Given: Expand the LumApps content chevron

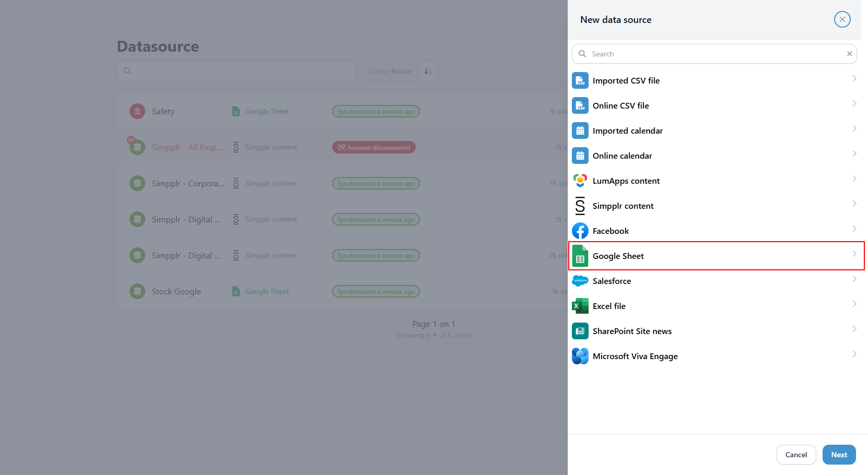Looking at the screenshot, I should tap(854, 179).
